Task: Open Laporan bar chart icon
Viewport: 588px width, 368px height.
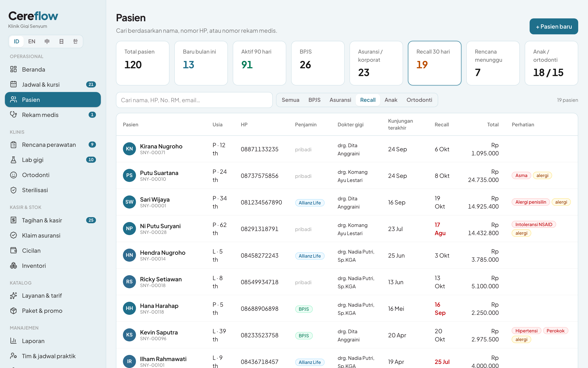Action: pos(13,341)
